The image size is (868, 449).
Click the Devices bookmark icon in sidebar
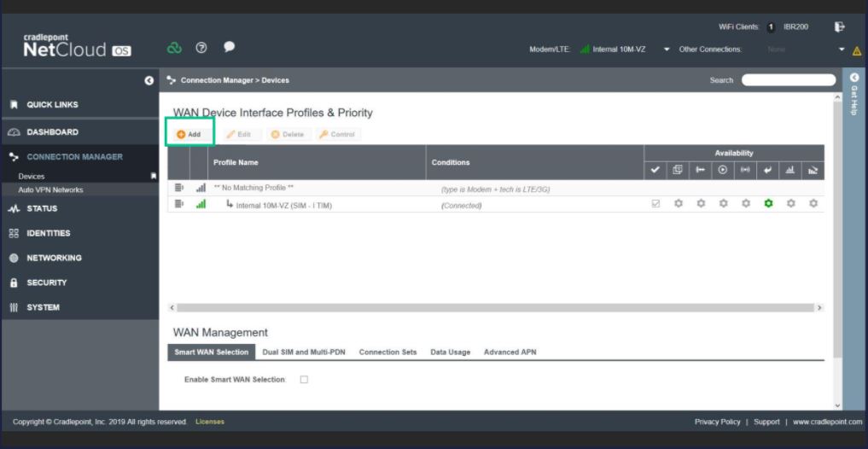(x=154, y=176)
